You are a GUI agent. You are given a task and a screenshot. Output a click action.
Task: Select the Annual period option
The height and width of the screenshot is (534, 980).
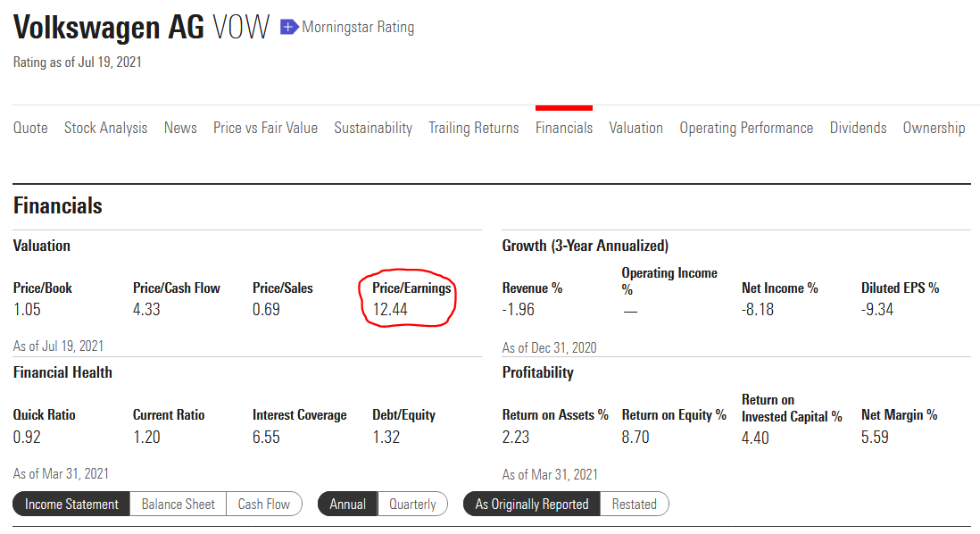coord(347,504)
